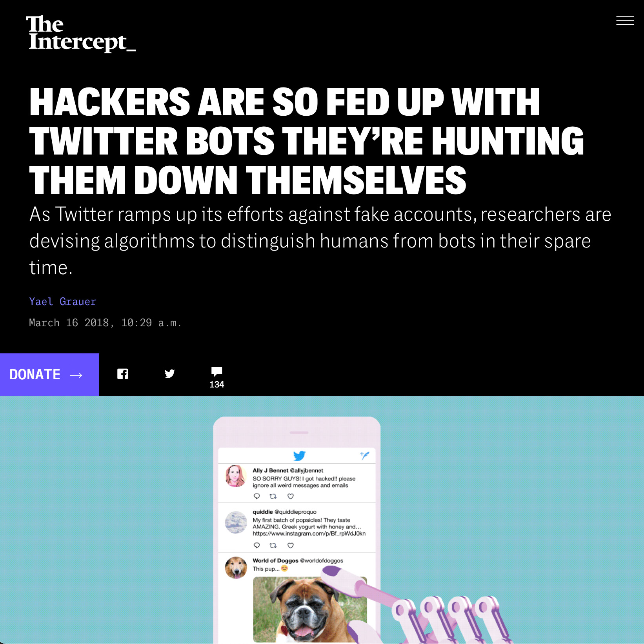Click the boxer dog photo

coord(310,609)
